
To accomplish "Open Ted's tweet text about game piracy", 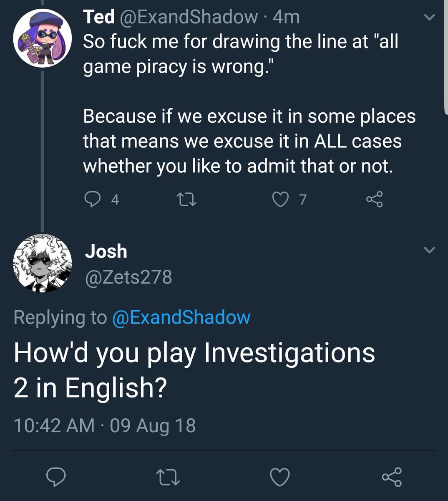I will pos(249,104).
